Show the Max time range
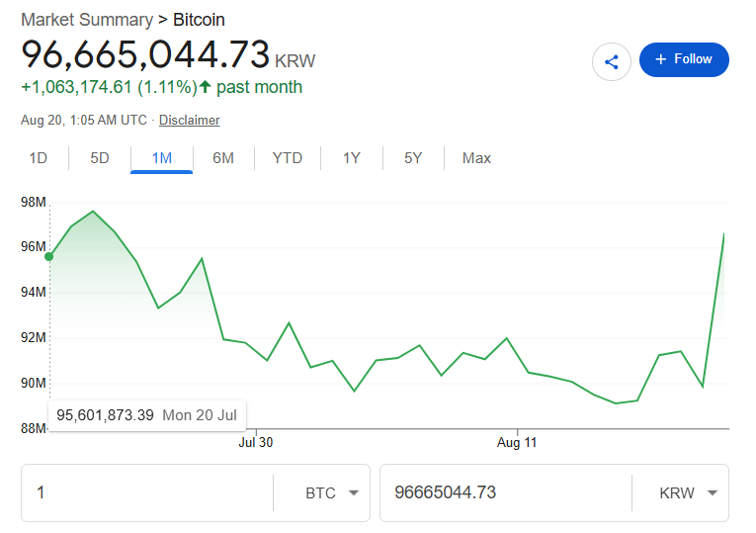Screen dimensions: 756x533 point(476,158)
